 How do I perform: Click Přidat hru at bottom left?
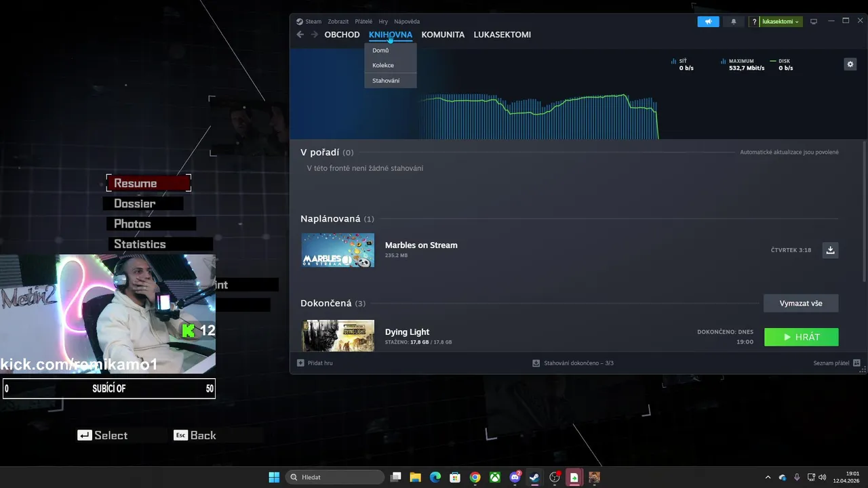(315, 363)
